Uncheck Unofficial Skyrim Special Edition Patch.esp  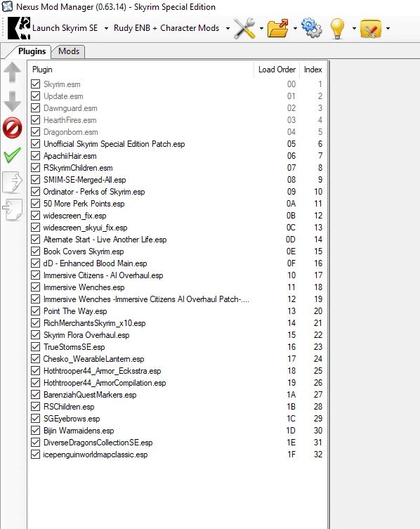35,144
